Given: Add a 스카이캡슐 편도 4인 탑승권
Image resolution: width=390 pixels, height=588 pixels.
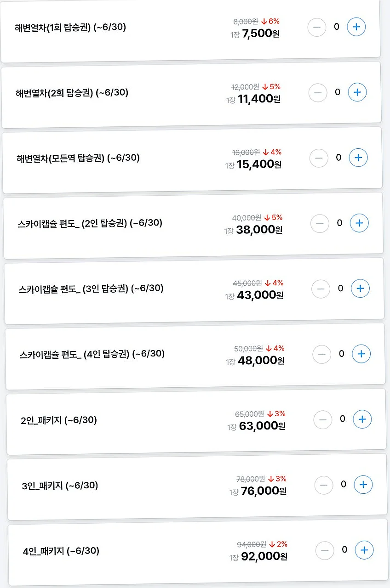Looking at the screenshot, I should pos(361,354).
